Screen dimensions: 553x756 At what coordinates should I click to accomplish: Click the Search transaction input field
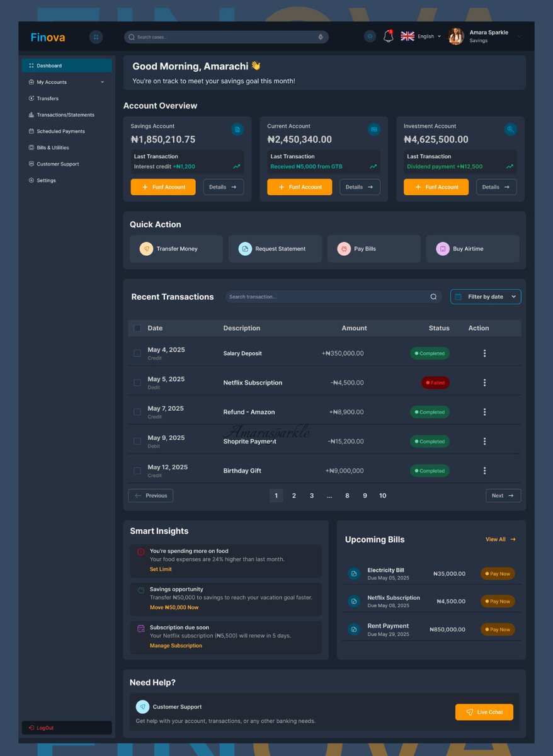click(334, 297)
